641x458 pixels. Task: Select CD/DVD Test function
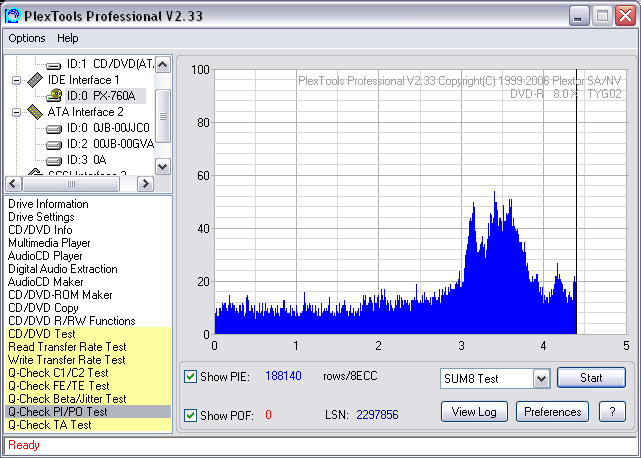88,334
